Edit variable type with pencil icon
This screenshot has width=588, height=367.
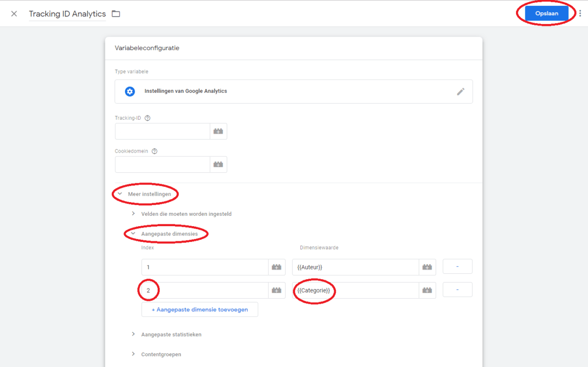point(461,91)
